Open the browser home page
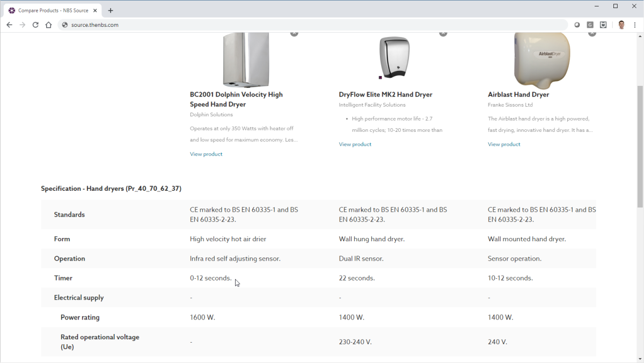The height and width of the screenshot is (363, 644). [48, 25]
